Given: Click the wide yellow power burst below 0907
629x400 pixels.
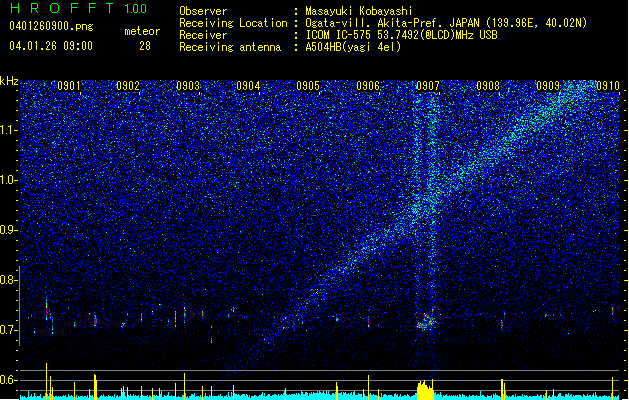Looking at the screenshot, I should 426,390.
